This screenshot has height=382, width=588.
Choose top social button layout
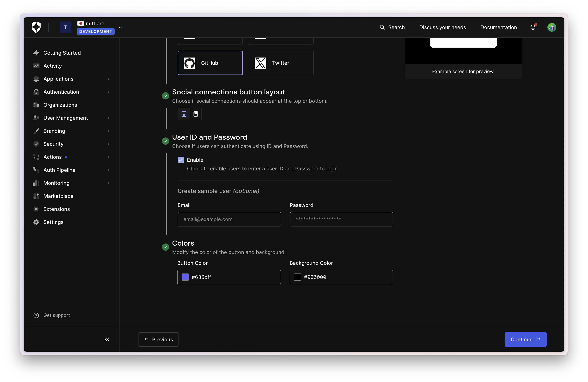coord(196,114)
